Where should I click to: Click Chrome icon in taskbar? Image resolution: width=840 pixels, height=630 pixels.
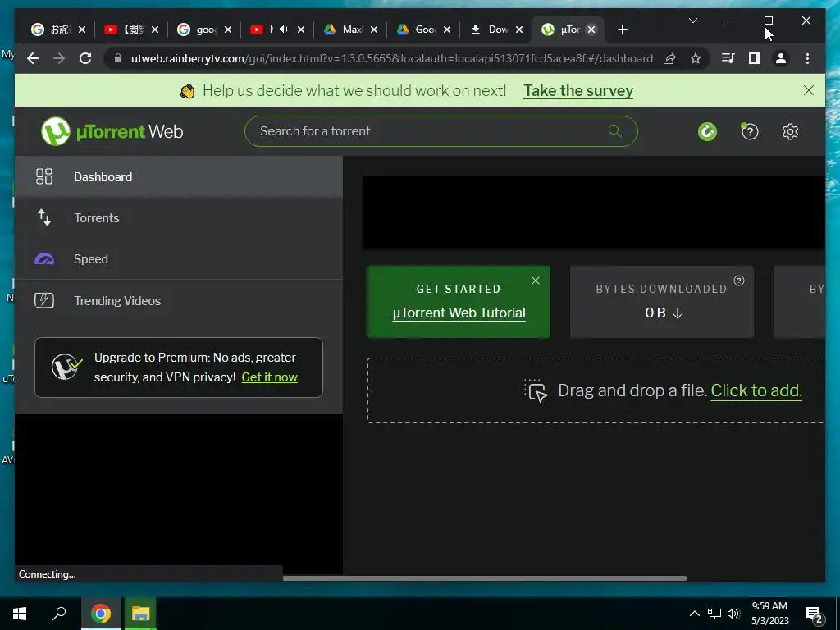(100, 614)
